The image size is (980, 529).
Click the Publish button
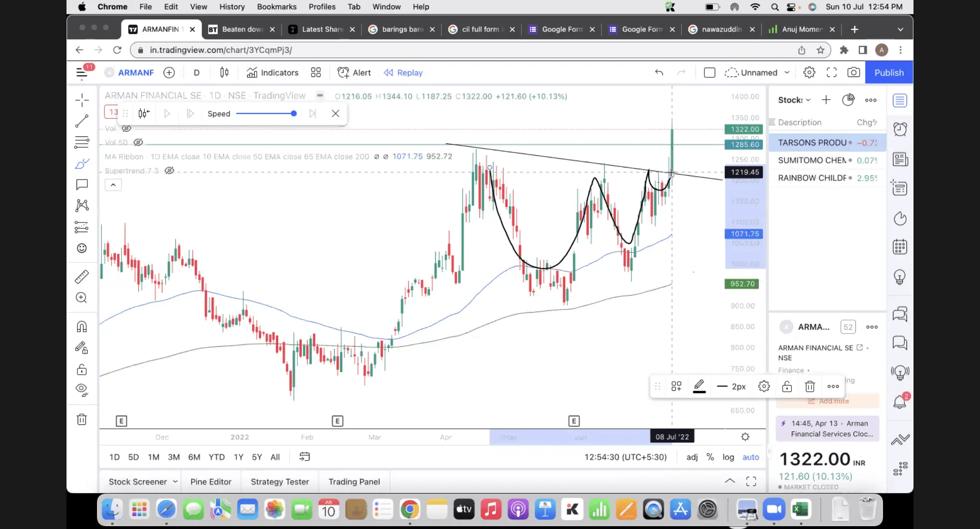tap(889, 73)
